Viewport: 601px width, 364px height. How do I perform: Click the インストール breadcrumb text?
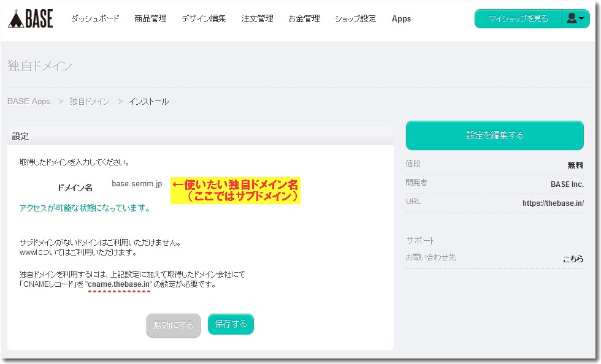click(148, 102)
